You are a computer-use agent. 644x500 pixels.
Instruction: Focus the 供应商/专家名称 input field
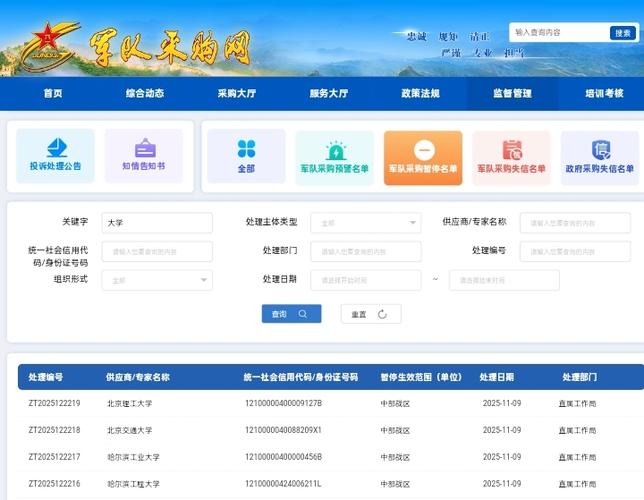pyautogui.click(x=575, y=223)
